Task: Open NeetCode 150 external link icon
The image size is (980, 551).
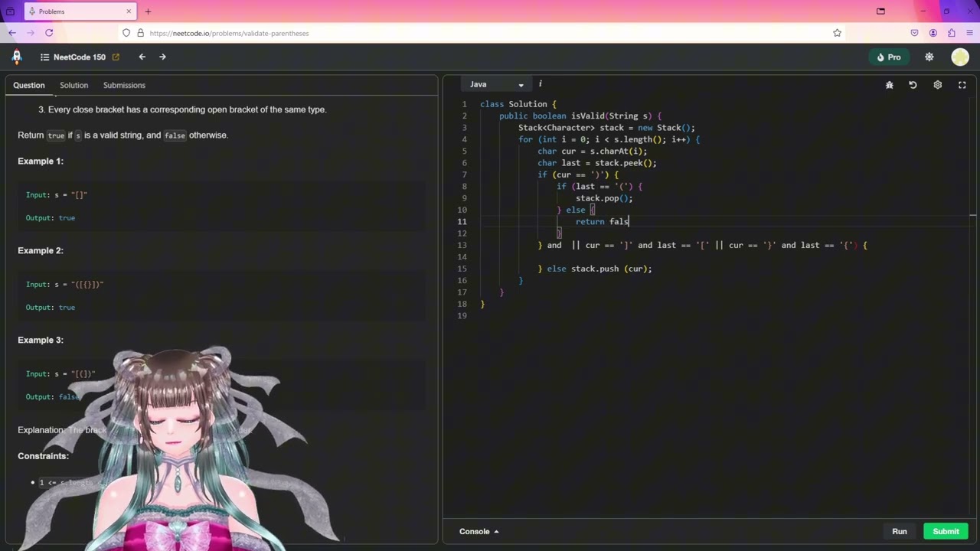Action: point(116,57)
